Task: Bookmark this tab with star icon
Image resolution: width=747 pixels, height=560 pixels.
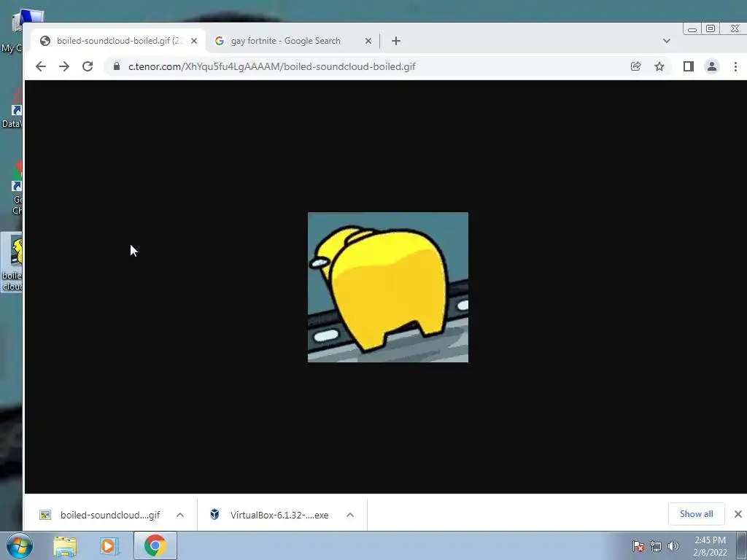Action: (659, 66)
